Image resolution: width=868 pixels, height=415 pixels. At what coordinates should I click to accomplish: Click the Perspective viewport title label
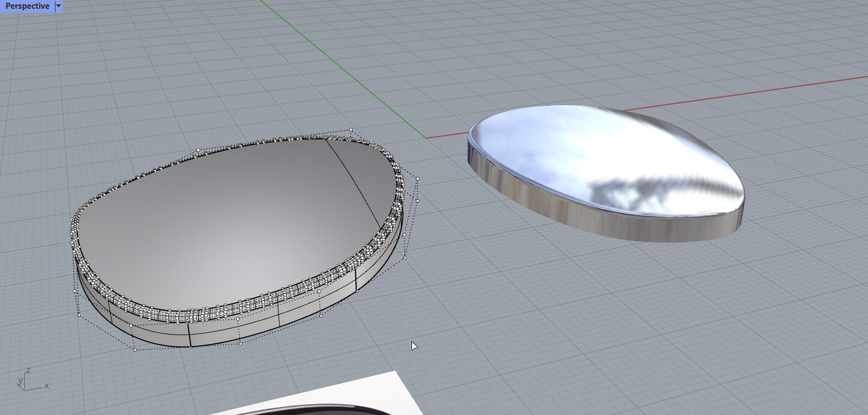[28, 6]
